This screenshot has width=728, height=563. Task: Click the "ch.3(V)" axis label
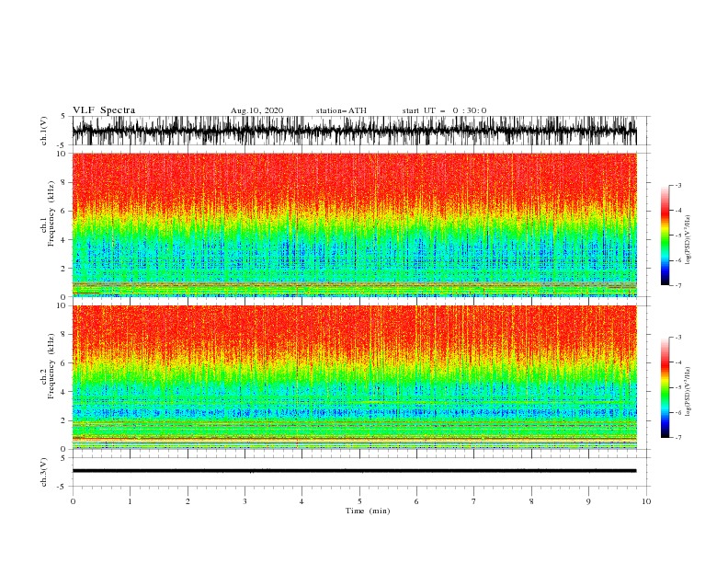(44, 472)
